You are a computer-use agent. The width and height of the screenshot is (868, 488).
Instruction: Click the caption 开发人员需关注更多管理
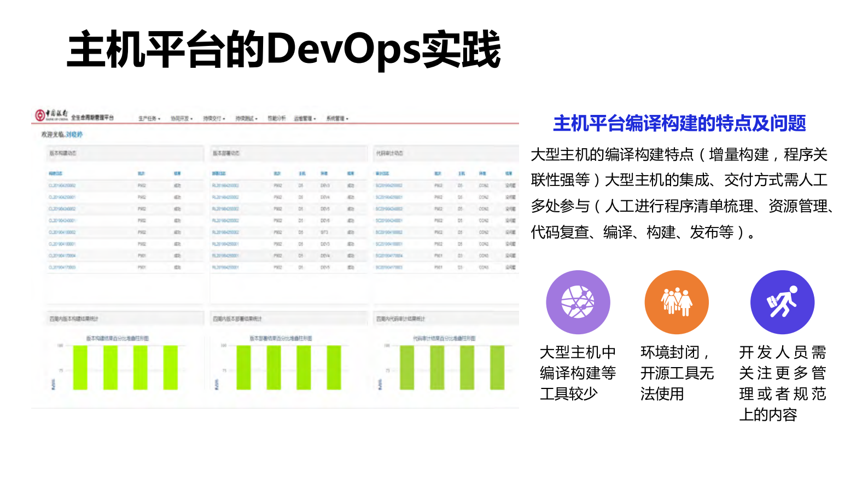coord(782,383)
